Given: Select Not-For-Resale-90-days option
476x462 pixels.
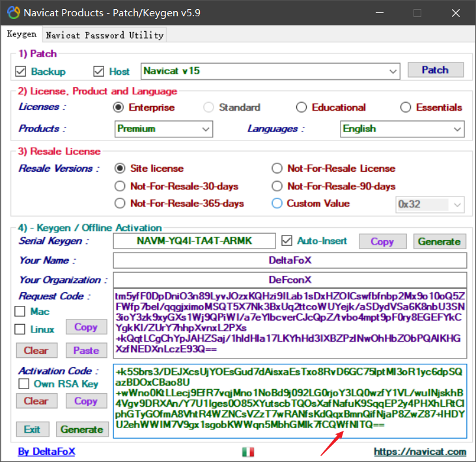Looking at the screenshot, I should [277, 186].
